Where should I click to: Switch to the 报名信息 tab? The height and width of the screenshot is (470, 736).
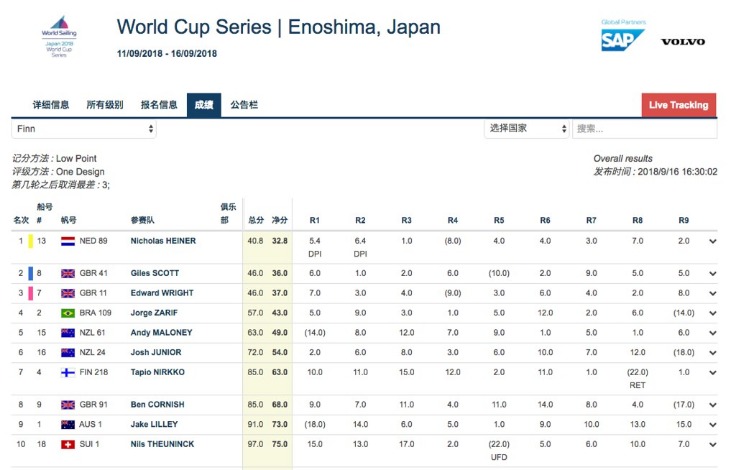[x=159, y=105]
